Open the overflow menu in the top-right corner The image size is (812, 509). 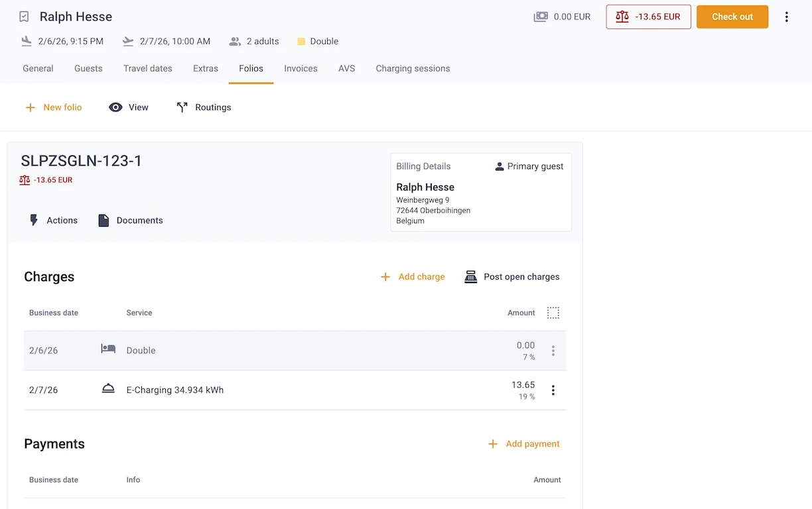787,17
